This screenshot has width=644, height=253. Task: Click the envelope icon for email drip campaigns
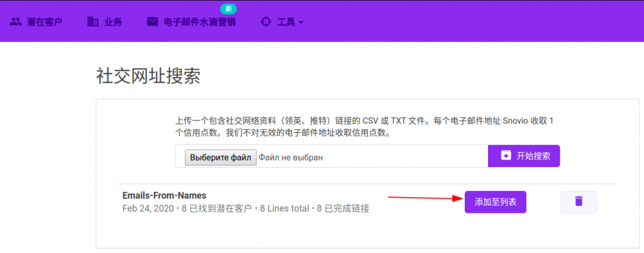click(152, 22)
